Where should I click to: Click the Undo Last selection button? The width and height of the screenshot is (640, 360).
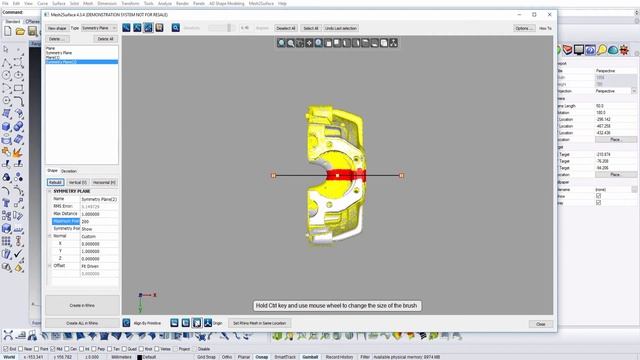pos(341,28)
